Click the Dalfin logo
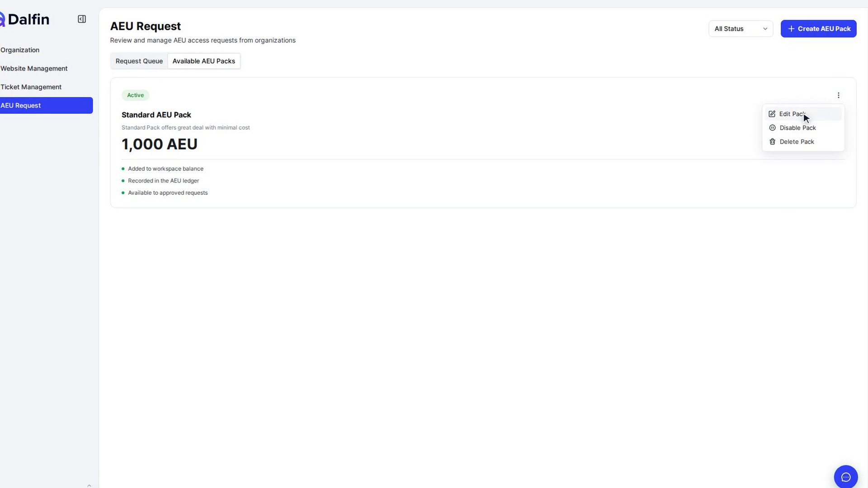 (x=24, y=19)
